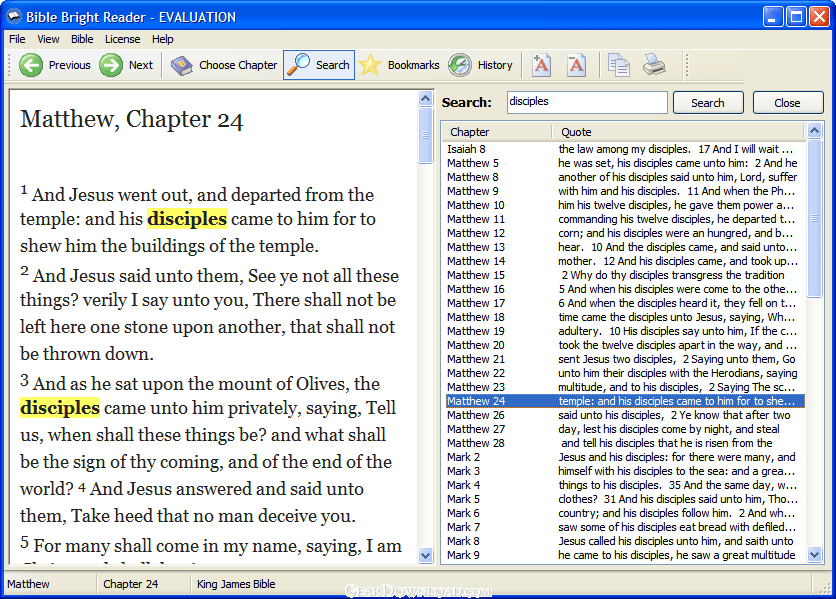
Task: Pick the "Matthew 28" result
Action: [625, 443]
